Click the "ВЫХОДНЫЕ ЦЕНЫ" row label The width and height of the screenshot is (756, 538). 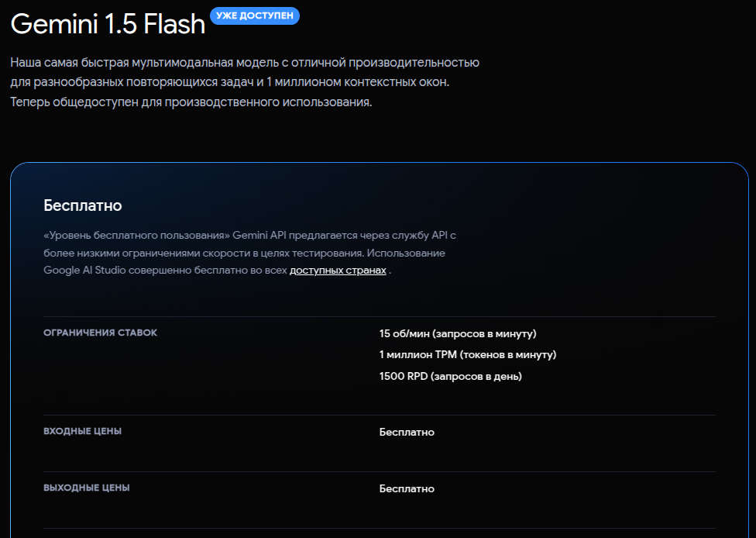[87, 488]
